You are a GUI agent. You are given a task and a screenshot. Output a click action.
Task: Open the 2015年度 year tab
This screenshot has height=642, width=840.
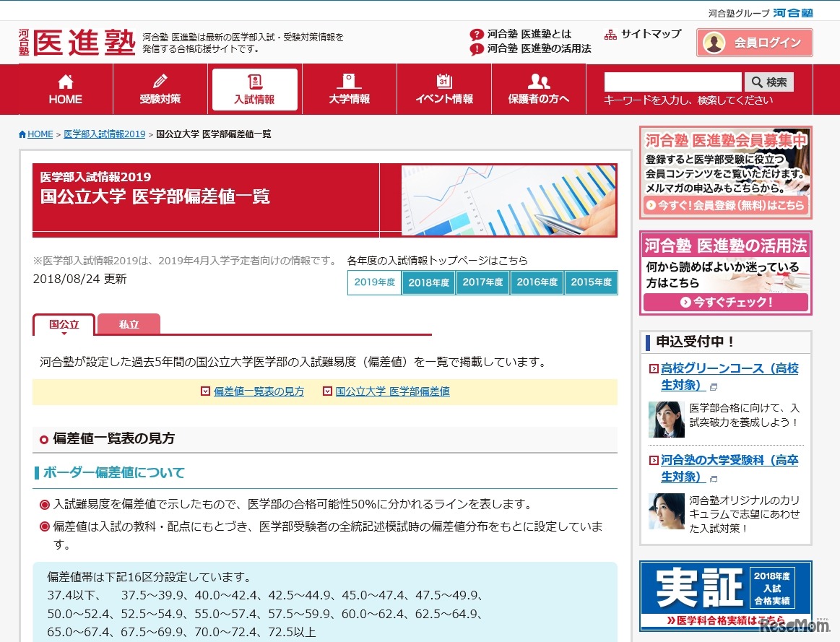pos(592,283)
